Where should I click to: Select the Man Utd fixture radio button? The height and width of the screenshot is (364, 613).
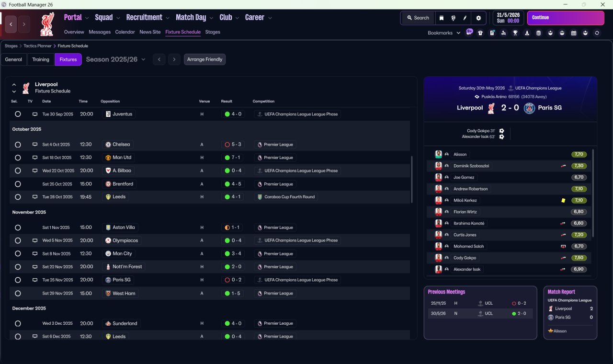click(18, 158)
